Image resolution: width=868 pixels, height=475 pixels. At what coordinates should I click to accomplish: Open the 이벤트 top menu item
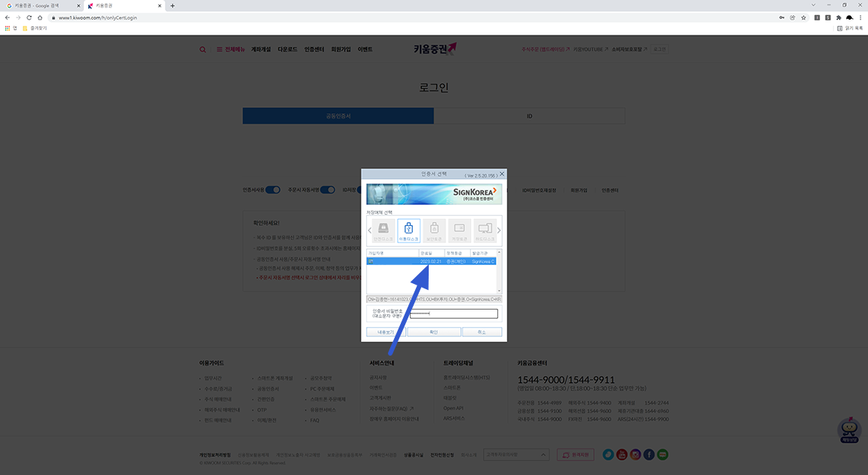tap(365, 49)
